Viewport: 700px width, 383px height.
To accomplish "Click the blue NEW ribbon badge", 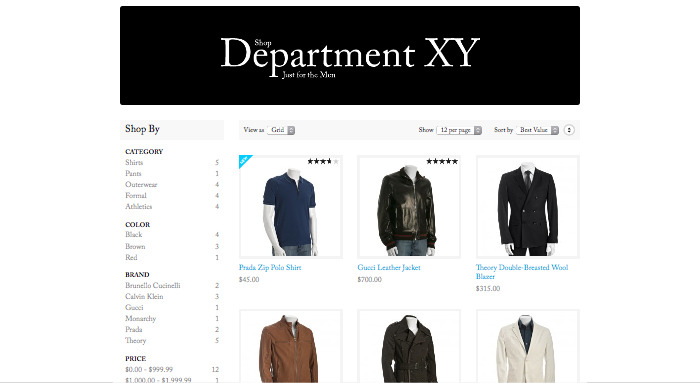I will point(245,161).
